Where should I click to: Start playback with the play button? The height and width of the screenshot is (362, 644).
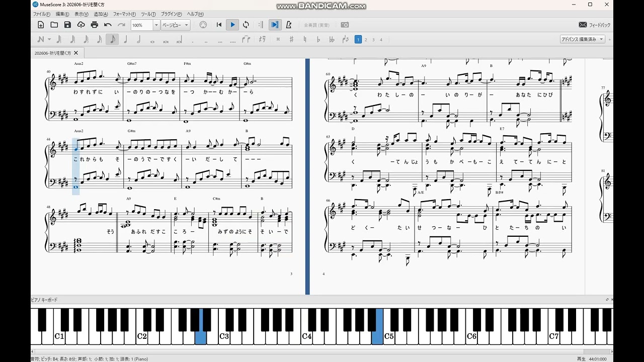point(232,25)
